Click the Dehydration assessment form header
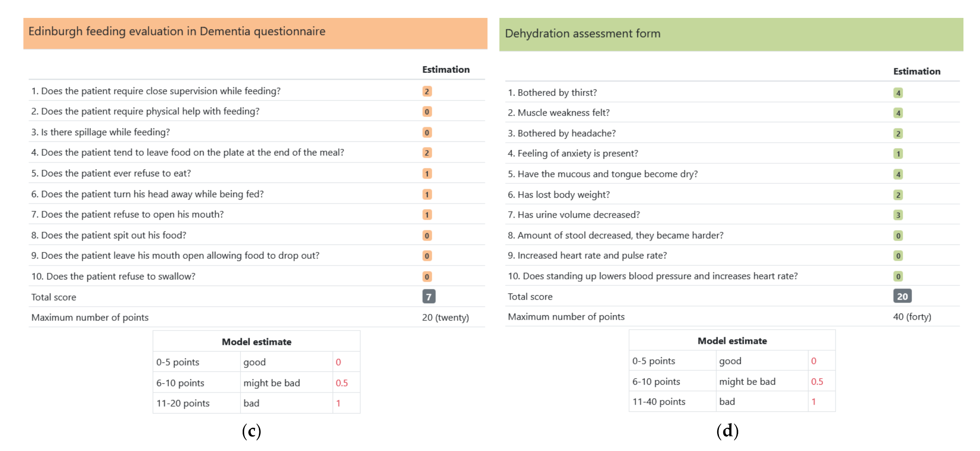The image size is (980, 451). (x=582, y=34)
